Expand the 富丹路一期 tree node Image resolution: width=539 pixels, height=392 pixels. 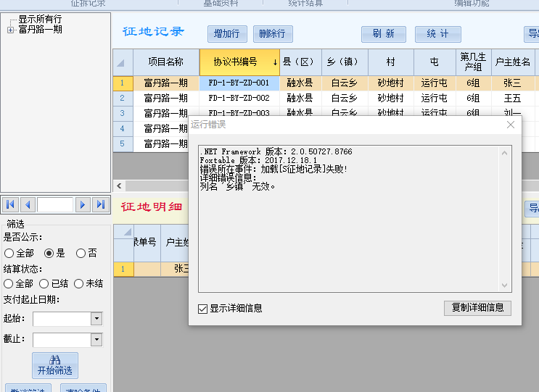click(10, 30)
